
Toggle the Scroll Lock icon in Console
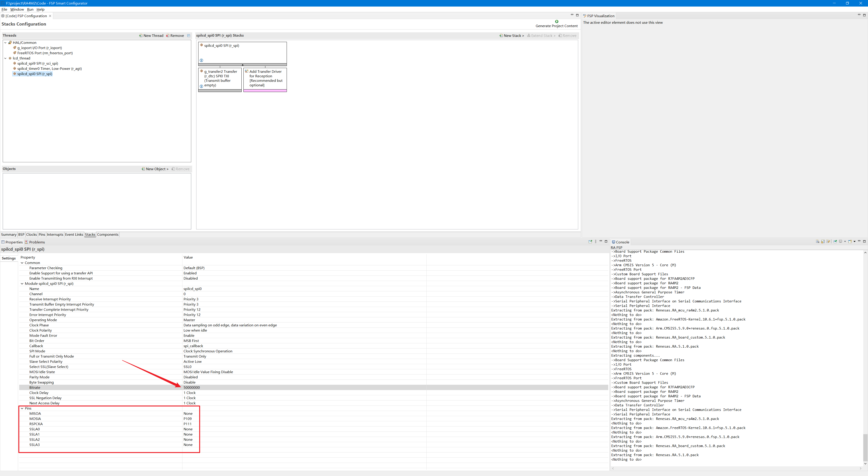[823, 242]
